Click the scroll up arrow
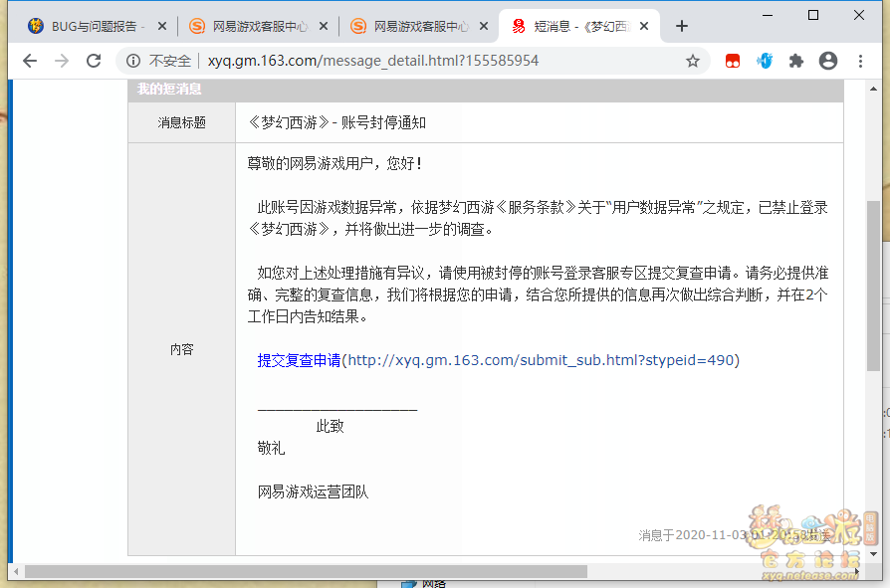Viewport: 890px width, 588px height. click(x=873, y=89)
